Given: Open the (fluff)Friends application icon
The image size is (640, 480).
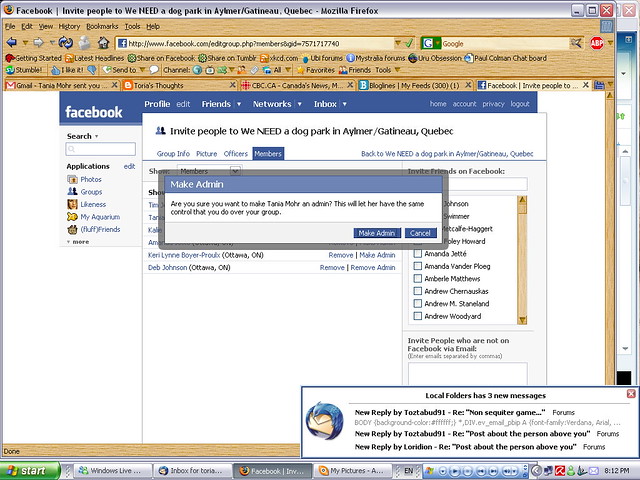Looking at the screenshot, I should (x=72, y=229).
